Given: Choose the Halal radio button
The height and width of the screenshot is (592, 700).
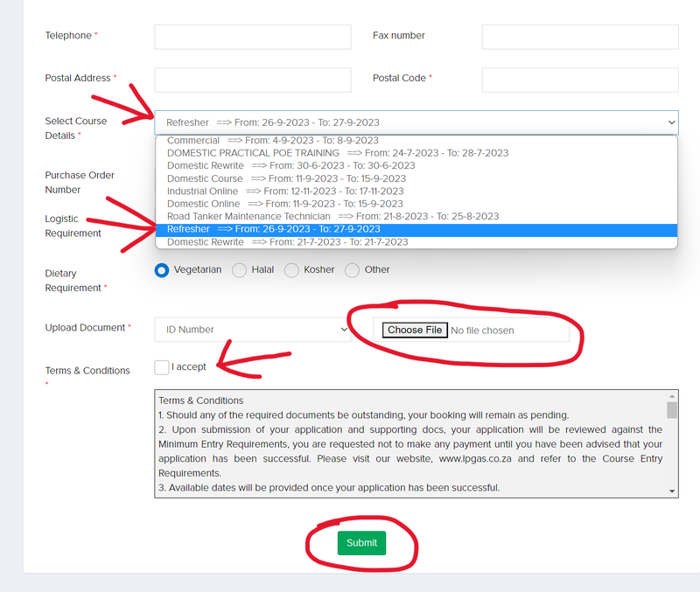Looking at the screenshot, I should [x=239, y=270].
